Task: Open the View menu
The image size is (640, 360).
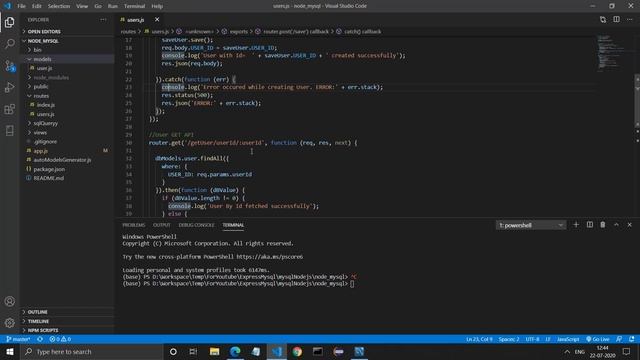Action: (82, 6)
